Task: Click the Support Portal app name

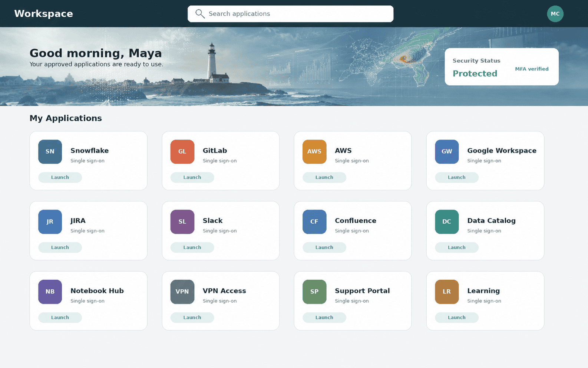Action: coord(362,291)
